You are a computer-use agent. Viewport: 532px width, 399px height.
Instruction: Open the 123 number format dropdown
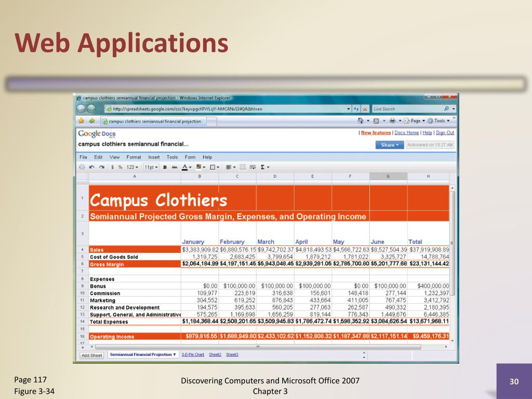[132, 167]
